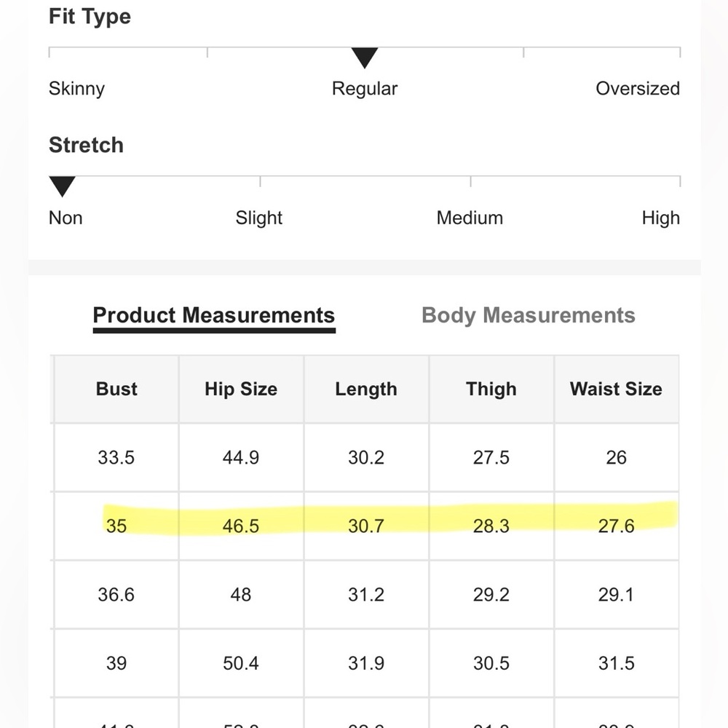
Task: Click the High label on Stretch scale
Action: click(x=661, y=218)
